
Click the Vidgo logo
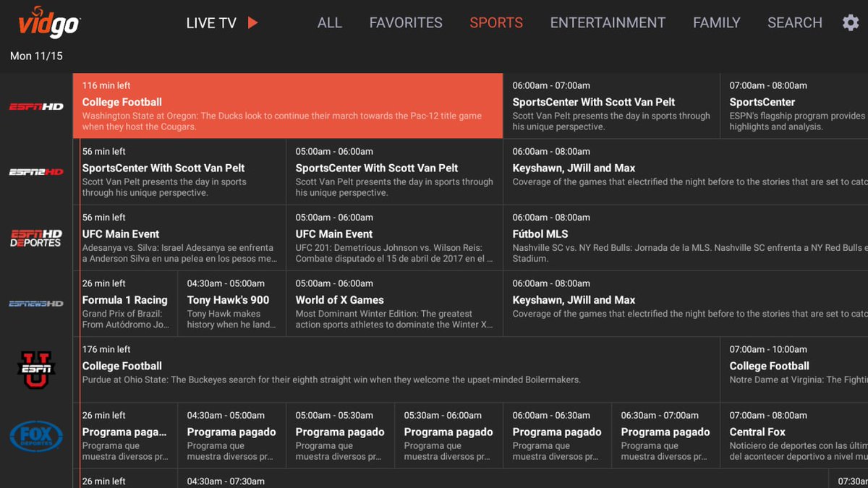[49, 23]
